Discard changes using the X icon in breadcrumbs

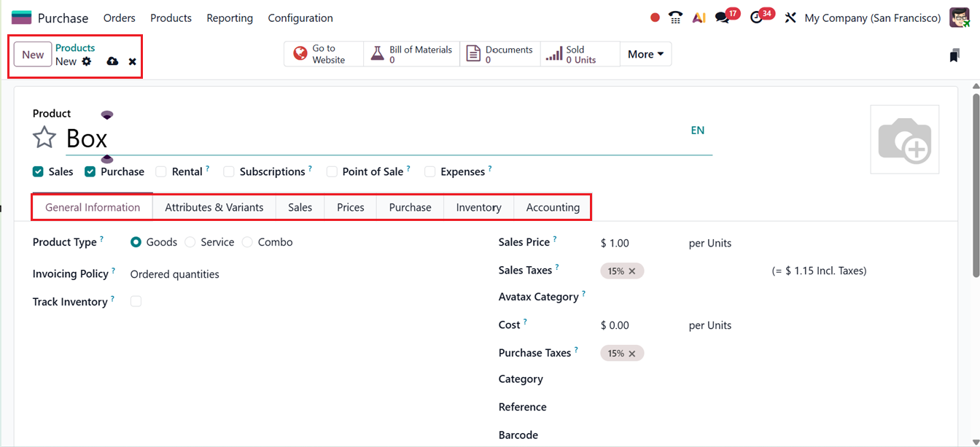coord(132,61)
